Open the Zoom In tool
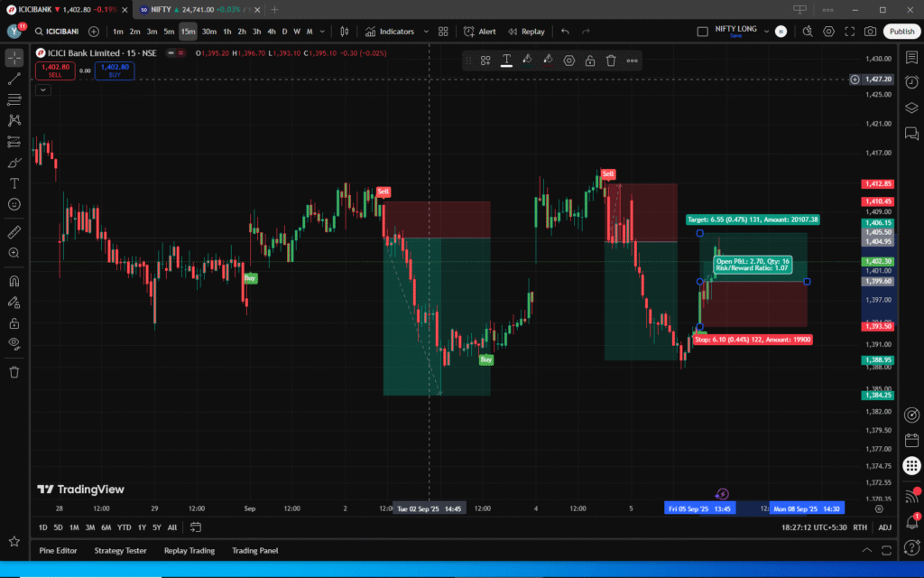The height and width of the screenshot is (578, 924). coord(14,253)
